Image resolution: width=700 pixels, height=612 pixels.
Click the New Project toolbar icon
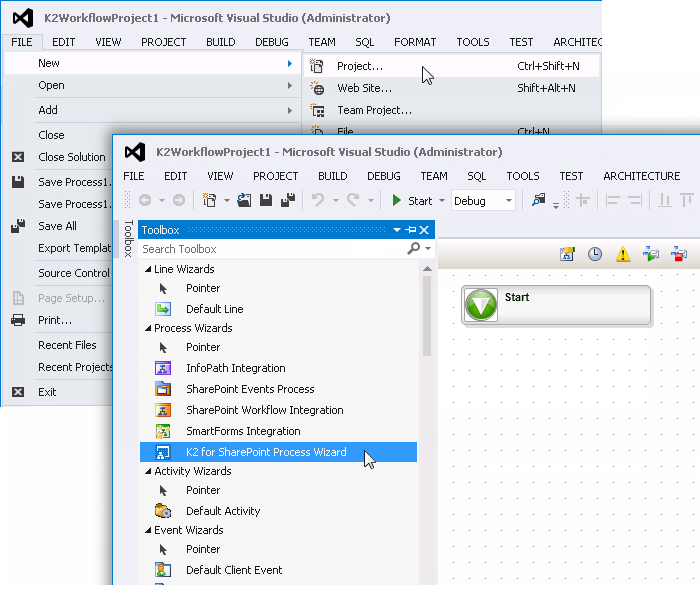pos(209,200)
